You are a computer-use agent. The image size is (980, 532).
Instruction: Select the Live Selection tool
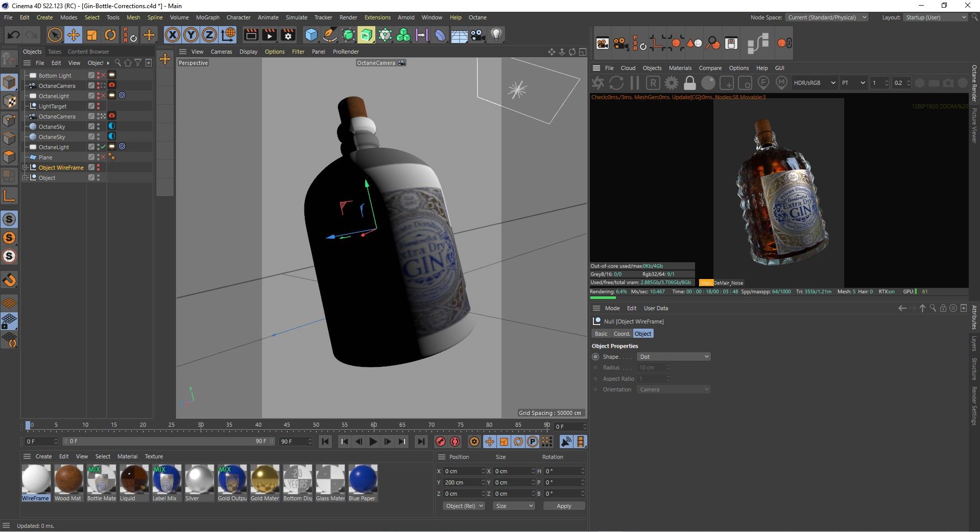point(55,35)
